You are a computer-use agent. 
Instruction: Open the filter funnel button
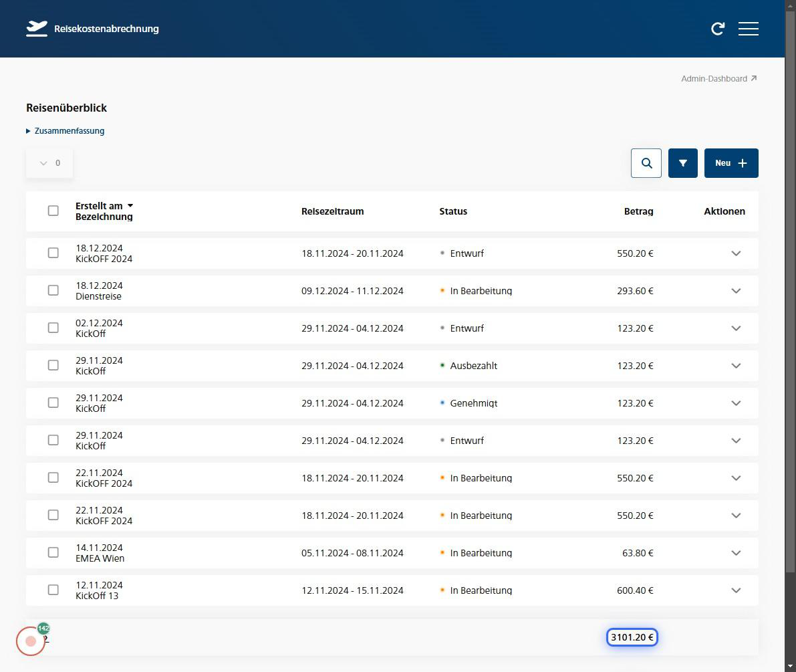click(683, 163)
